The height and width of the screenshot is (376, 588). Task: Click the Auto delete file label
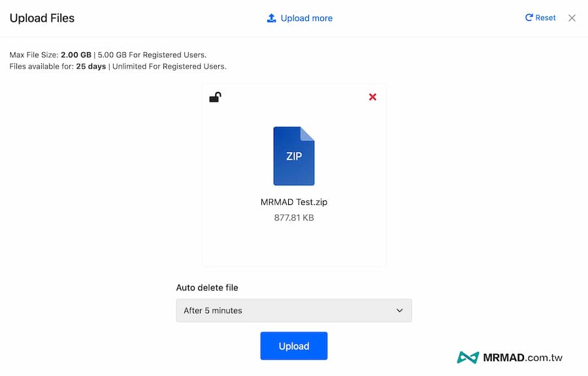(x=207, y=287)
